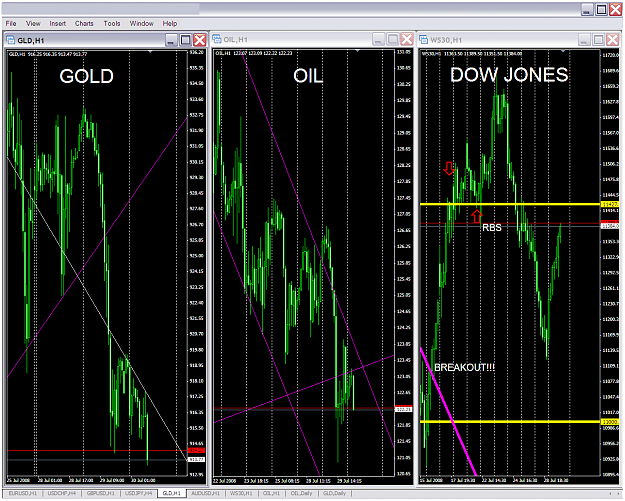Maximize the main terminal window
Screen dimensions: 625x501
pyautogui.click(x=601, y=10)
